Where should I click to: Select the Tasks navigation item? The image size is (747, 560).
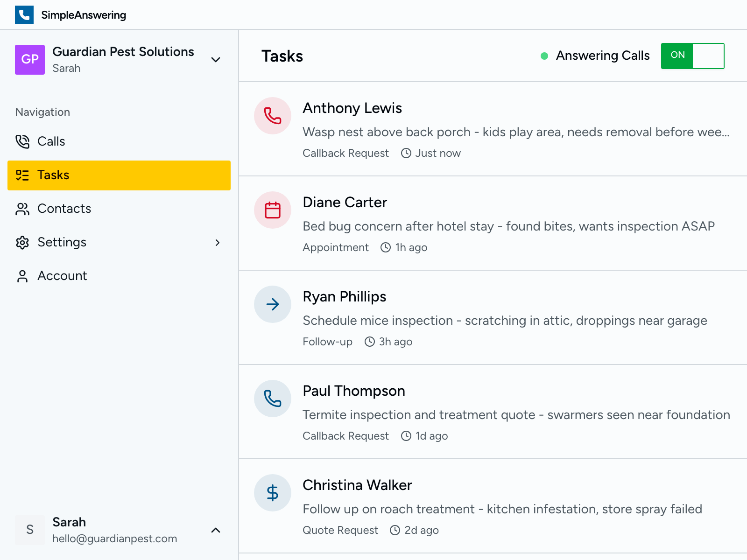click(53, 175)
